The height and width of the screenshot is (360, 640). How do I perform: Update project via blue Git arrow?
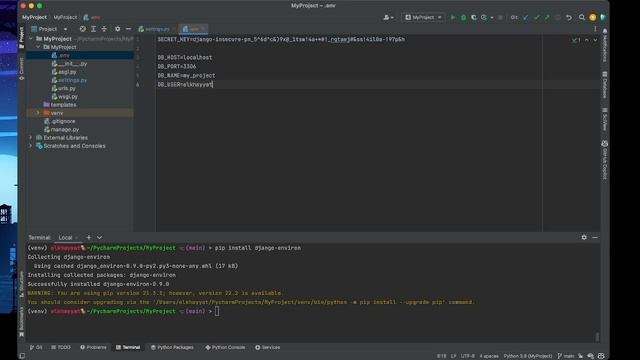pyautogui.click(x=526, y=18)
